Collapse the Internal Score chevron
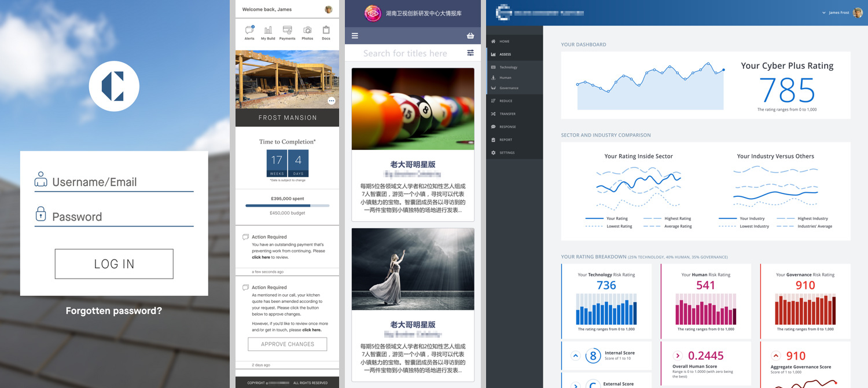The width and height of the screenshot is (868, 388). (575, 356)
